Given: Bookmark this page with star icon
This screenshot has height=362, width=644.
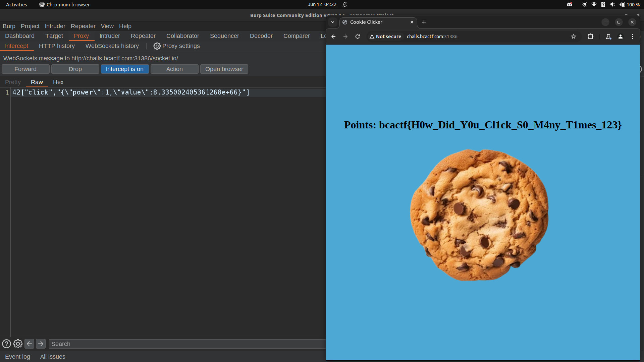Looking at the screenshot, I should pos(574,37).
